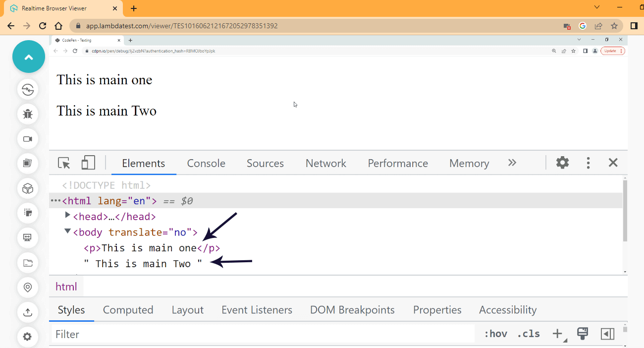The width and height of the screenshot is (644, 348).
Task: Show more DevTools tabs with double chevron
Action: coord(512,163)
